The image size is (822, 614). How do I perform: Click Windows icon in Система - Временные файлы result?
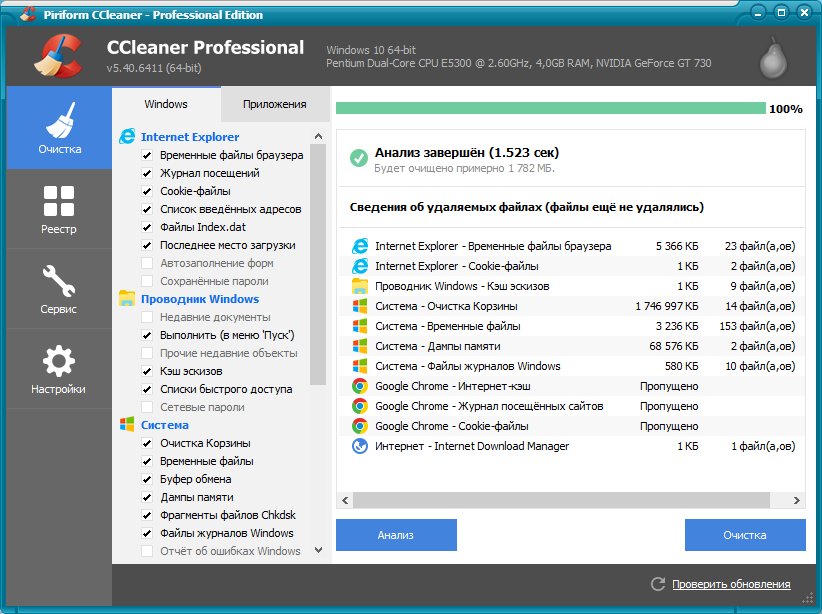(x=360, y=326)
